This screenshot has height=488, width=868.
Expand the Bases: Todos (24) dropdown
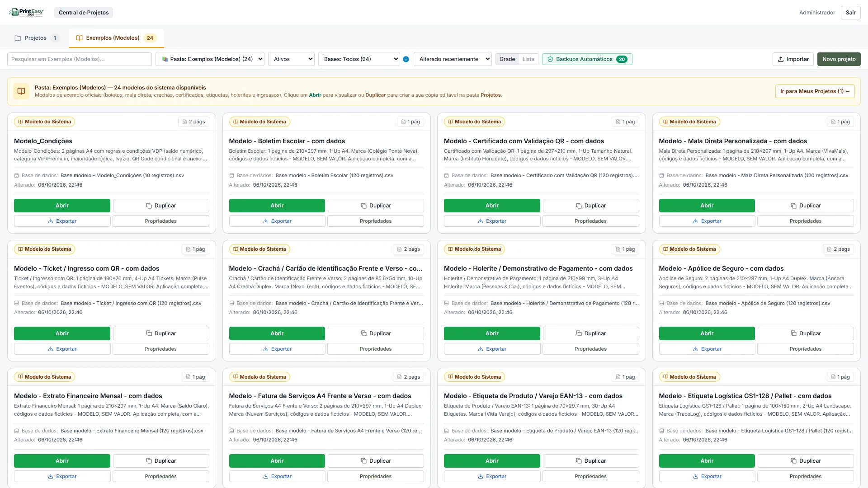click(359, 59)
